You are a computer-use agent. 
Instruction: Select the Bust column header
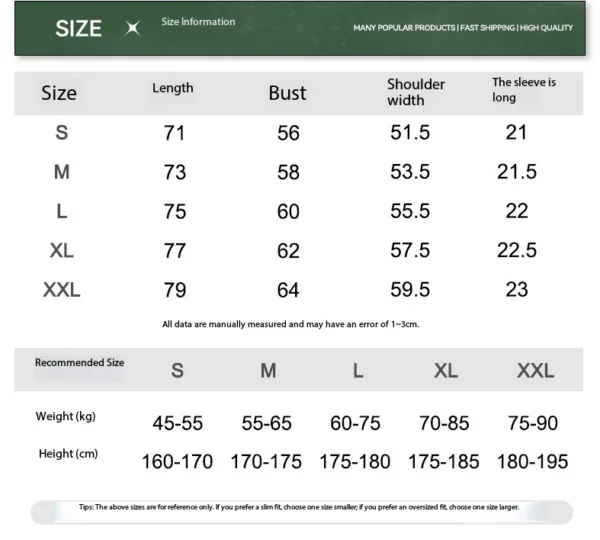point(287,93)
